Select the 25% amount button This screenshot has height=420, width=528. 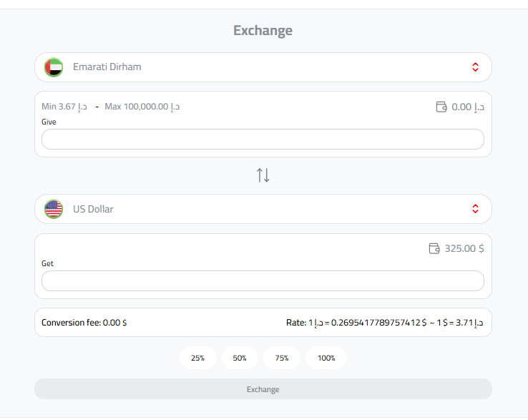(197, 358)
